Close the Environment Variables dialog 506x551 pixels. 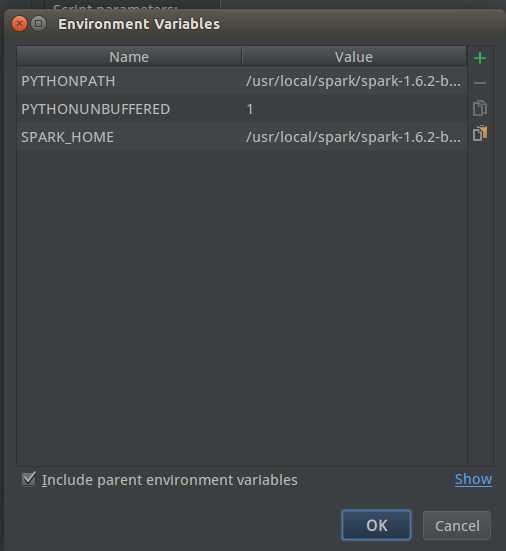click(x=19, y=24)
